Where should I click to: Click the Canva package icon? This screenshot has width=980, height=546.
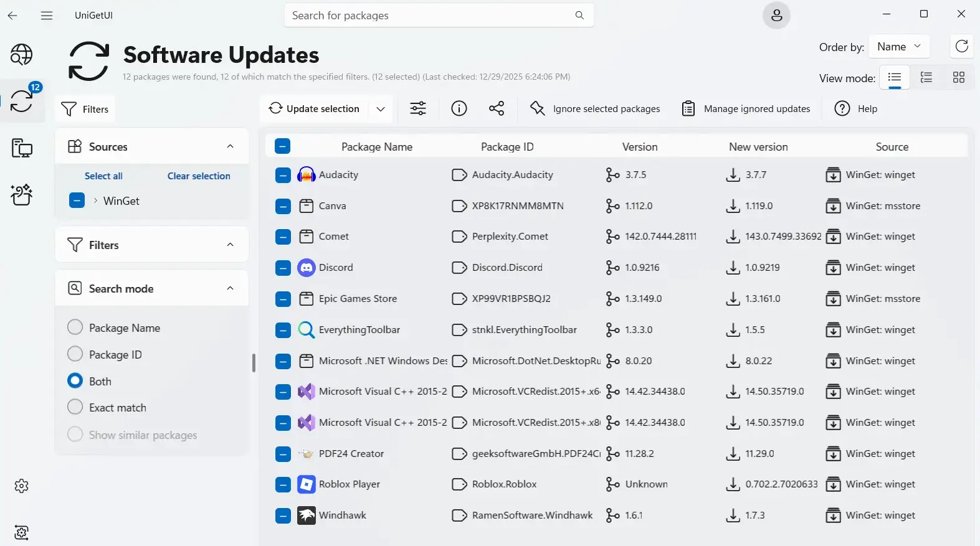[x=306, y=206]
